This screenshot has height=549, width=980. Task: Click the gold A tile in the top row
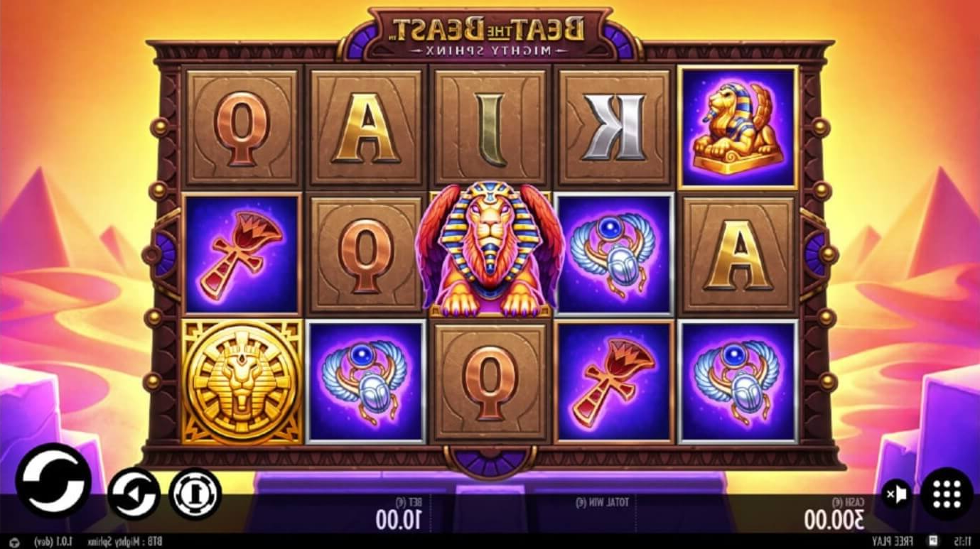366,127
